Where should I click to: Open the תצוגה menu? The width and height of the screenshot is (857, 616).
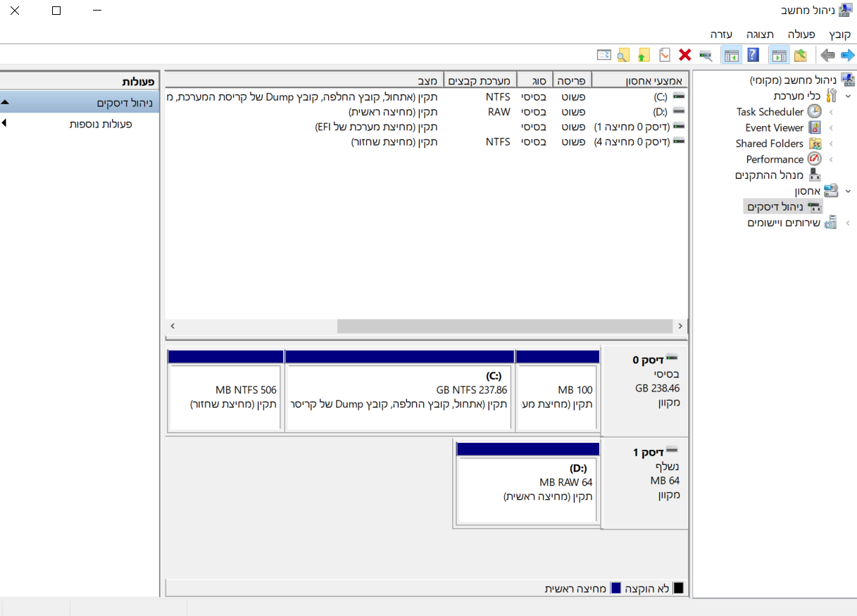[760, 34]
